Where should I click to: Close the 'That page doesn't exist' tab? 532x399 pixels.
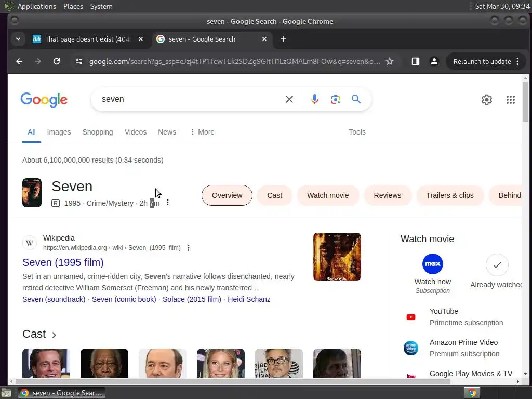pos(141,39)
